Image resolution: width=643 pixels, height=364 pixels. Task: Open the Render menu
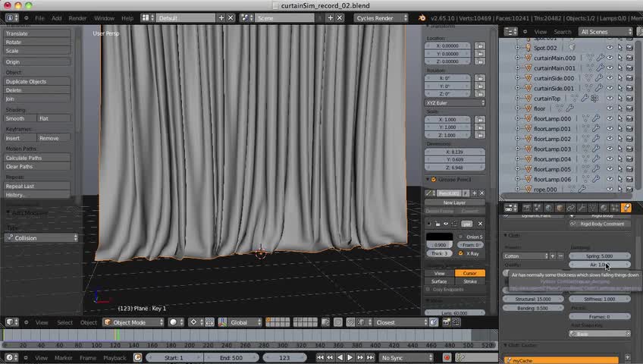(x=77, y=18)
